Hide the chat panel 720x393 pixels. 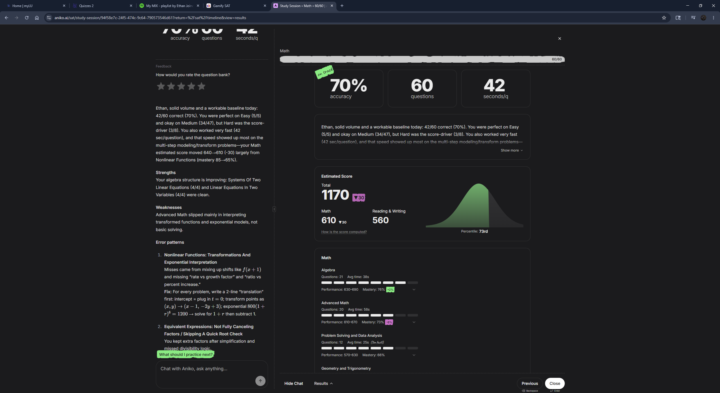coord(293,383)
